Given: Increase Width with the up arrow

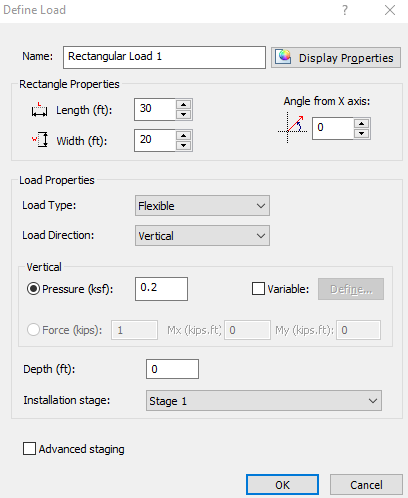Looking at the screenshot, I should [x=184, y=135].
